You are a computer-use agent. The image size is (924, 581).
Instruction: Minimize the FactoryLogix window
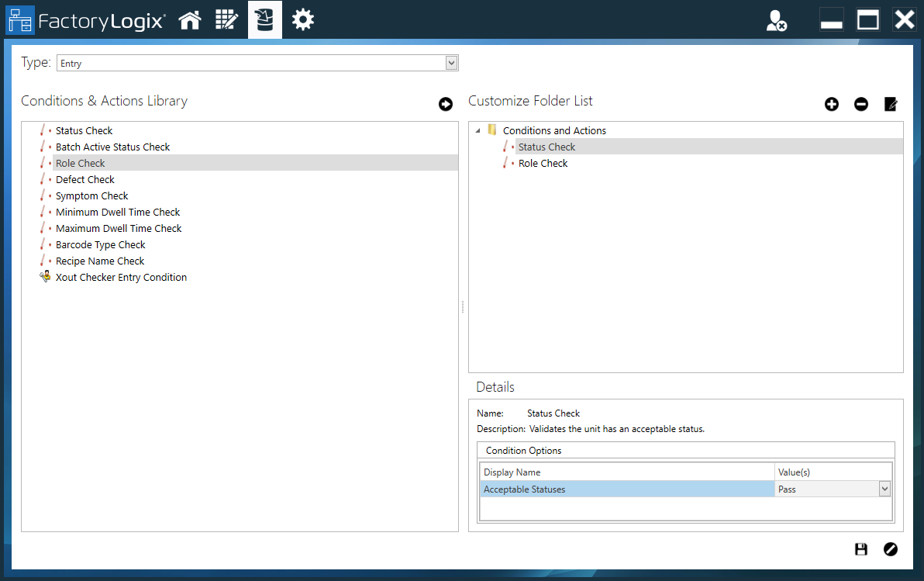(831, 20)
